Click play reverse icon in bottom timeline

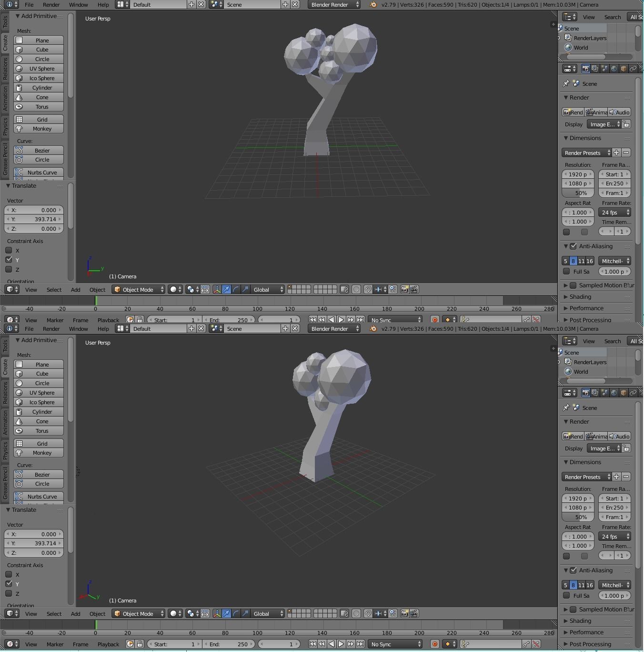pos(332,644)
